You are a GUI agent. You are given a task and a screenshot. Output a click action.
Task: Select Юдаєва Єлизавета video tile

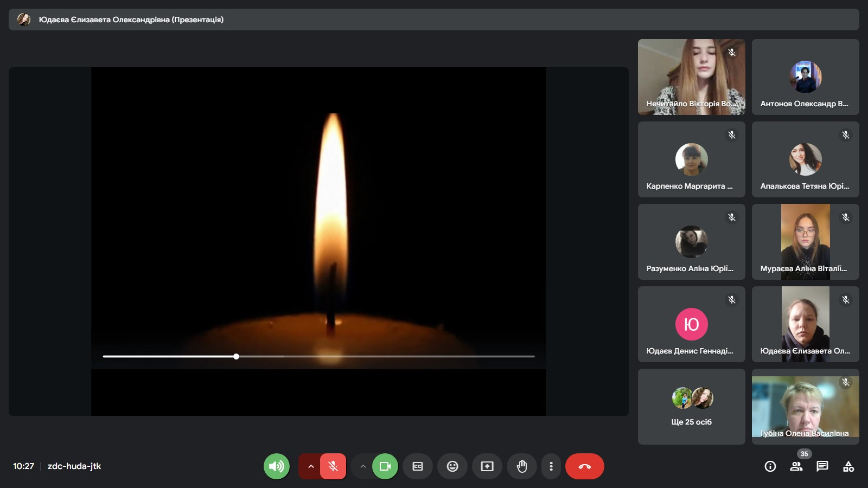[806, 324]
